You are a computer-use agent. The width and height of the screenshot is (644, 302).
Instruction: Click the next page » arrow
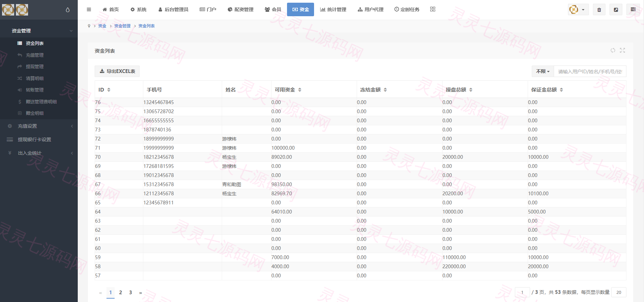(x=141, y=293)
